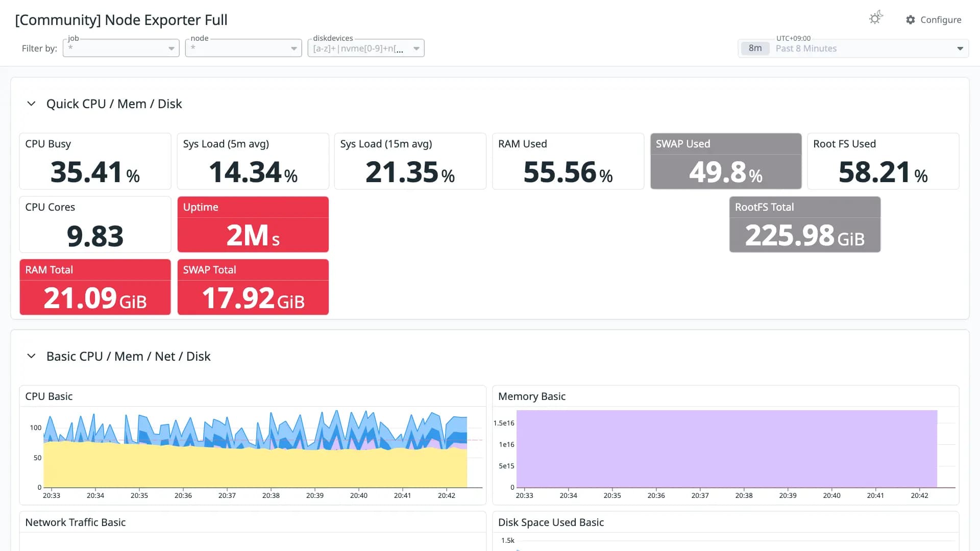
Task: Select the SWAP Used gray widget
Action: (726, 161)
